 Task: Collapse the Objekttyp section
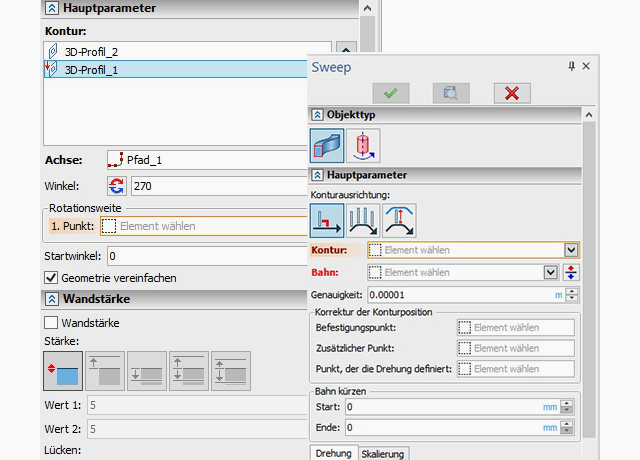click(318, 115)
